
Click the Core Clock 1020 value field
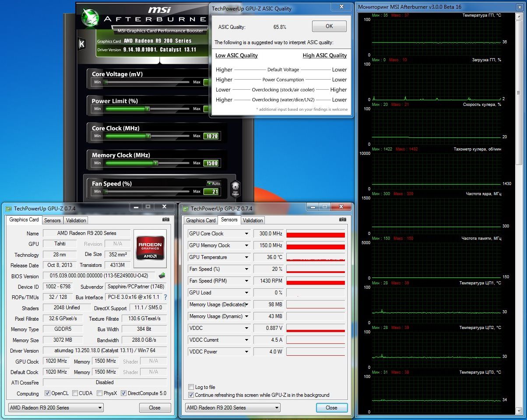click(x=211, y=136)
